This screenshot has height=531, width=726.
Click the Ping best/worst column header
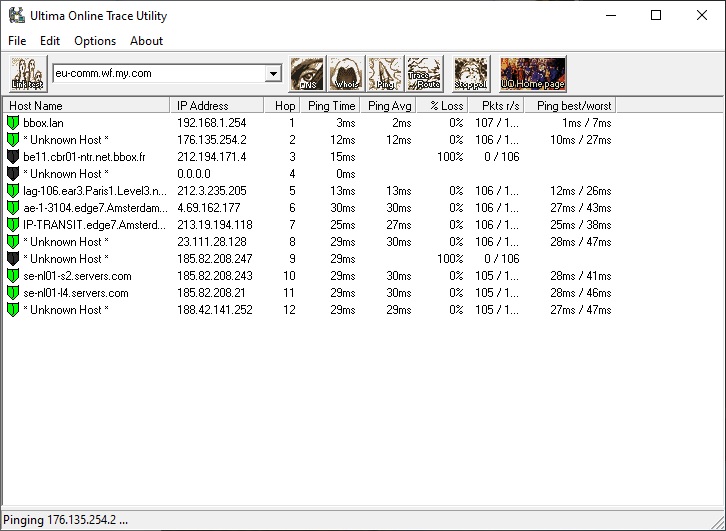tap(570, 106)
